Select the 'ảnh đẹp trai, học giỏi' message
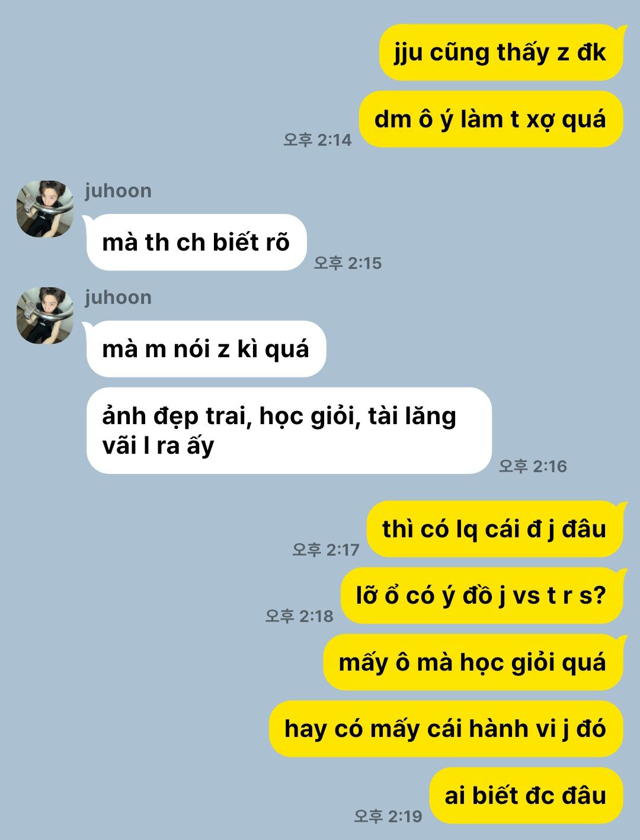Screen dimensions: 640x840 tap(289, 431)
